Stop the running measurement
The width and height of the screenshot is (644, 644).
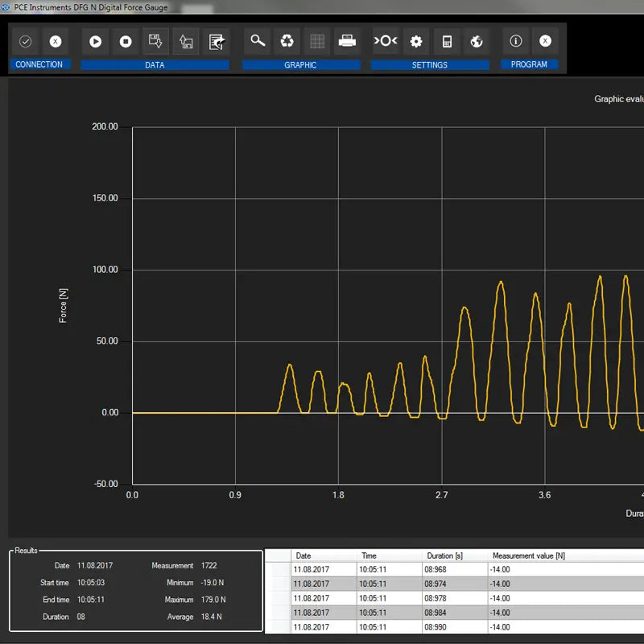click(126, 42)
